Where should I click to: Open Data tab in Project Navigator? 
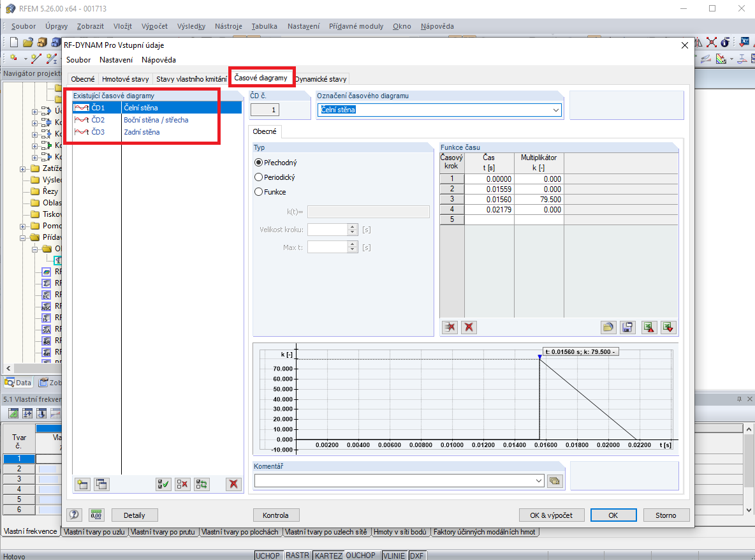(18, 383)
